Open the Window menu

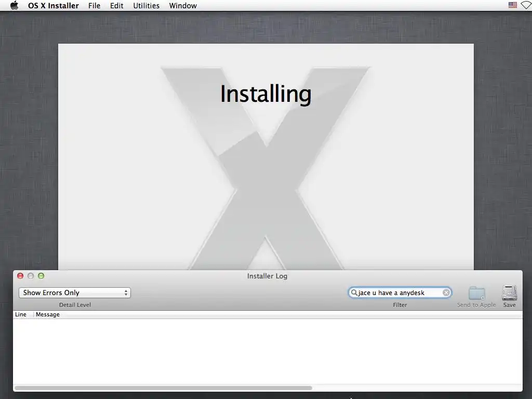coord(183,5)
